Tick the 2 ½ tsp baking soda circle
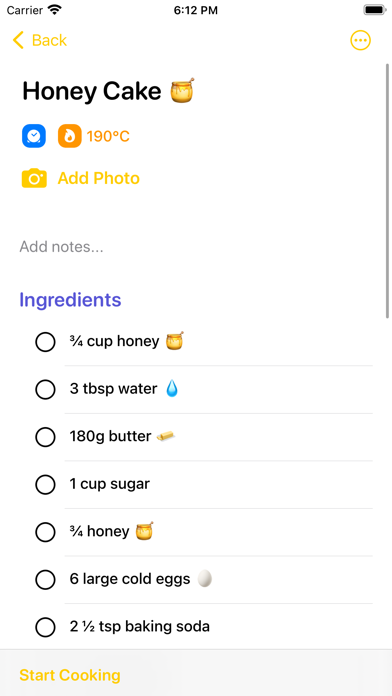The height and width of the screenshot is (696, 392). click(x=45, y=627)
